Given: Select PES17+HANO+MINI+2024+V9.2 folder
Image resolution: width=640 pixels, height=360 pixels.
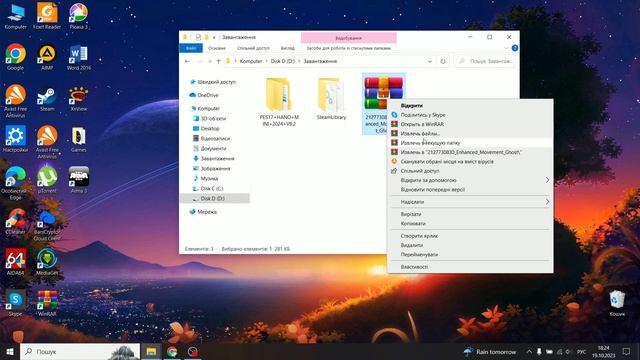Looking at the screenshot, I should [279, 102].
